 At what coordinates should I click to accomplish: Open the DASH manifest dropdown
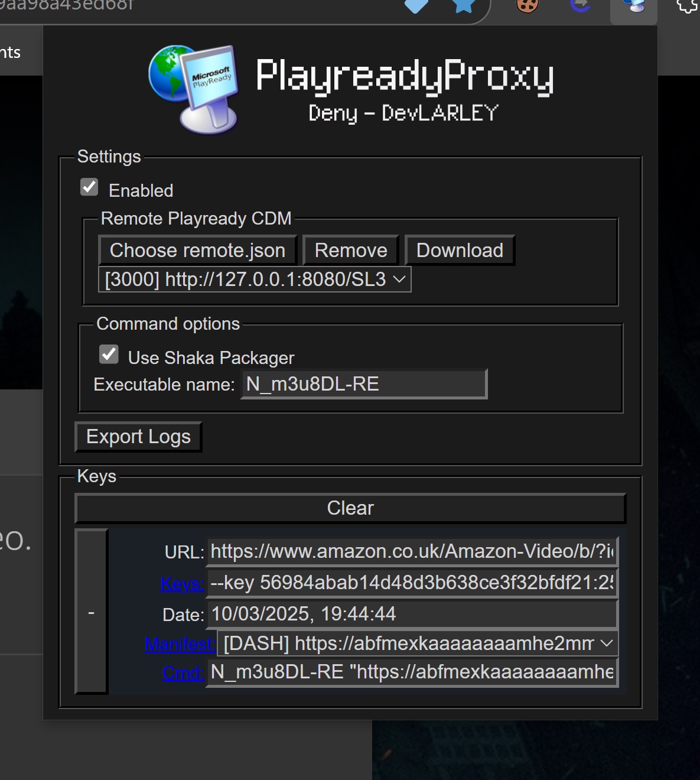point(418,643)
